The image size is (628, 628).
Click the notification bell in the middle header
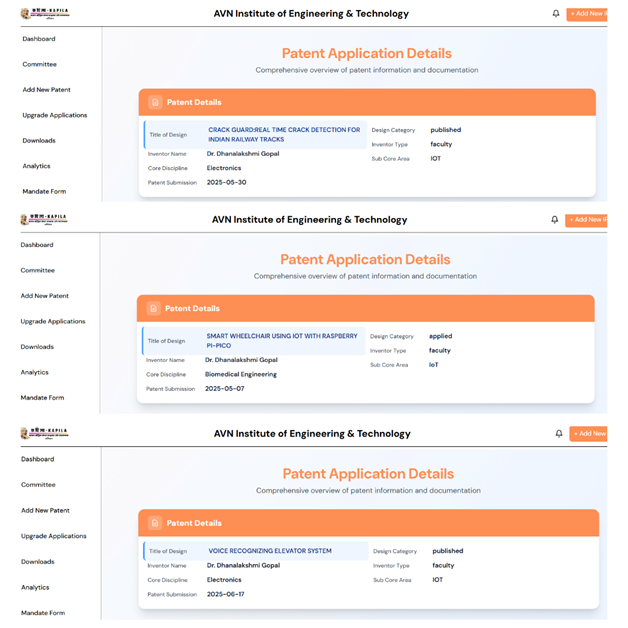(x=555, y=220)
